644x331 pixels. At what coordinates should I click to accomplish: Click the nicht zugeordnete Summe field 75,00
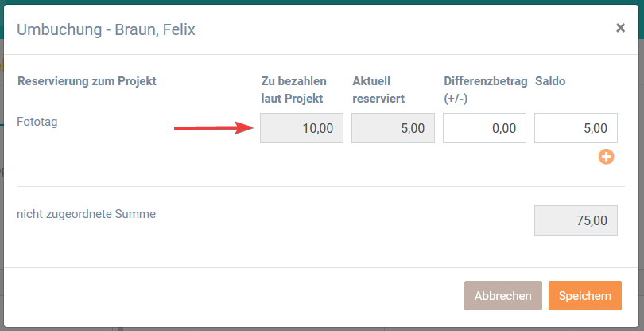click(576, 220)
